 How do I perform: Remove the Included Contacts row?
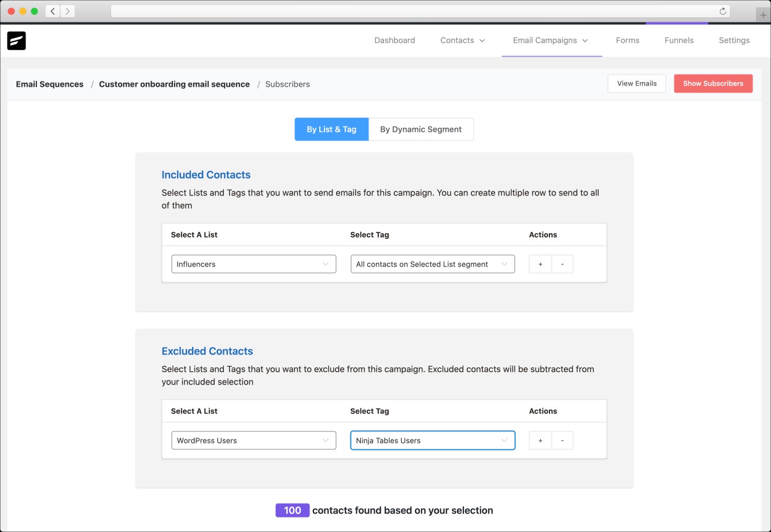coord(562,264)
